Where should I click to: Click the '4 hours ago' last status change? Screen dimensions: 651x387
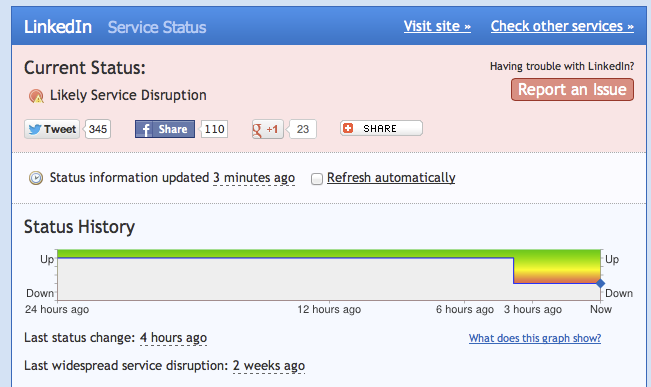174,338
